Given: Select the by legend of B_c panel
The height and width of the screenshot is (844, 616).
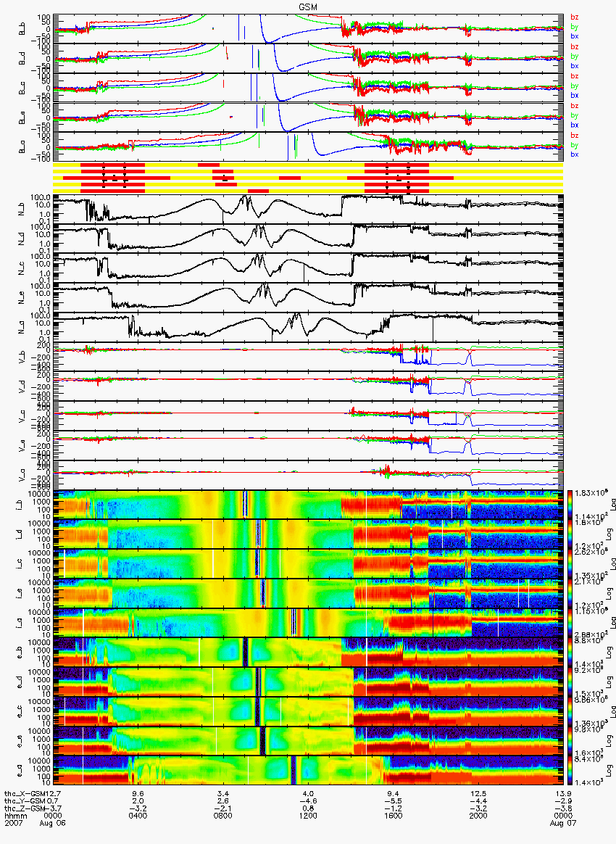Looking at the screenshot, I should tap(575, 86).
